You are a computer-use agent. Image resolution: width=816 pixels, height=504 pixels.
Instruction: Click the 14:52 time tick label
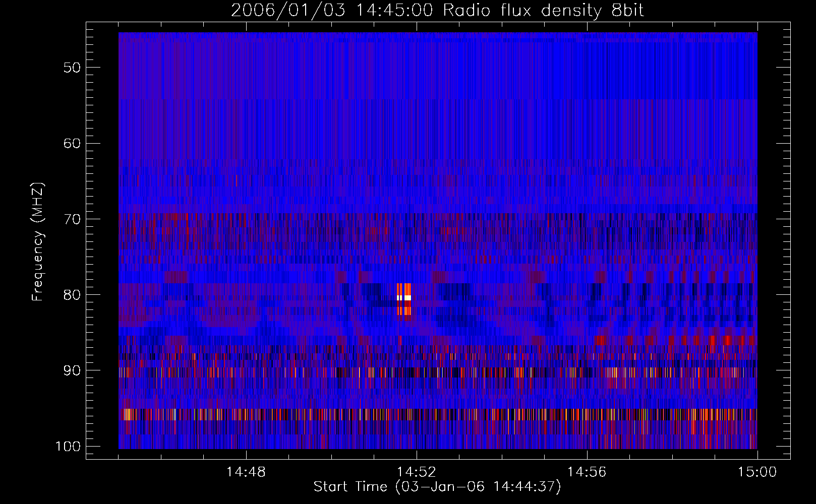[417, 472]
